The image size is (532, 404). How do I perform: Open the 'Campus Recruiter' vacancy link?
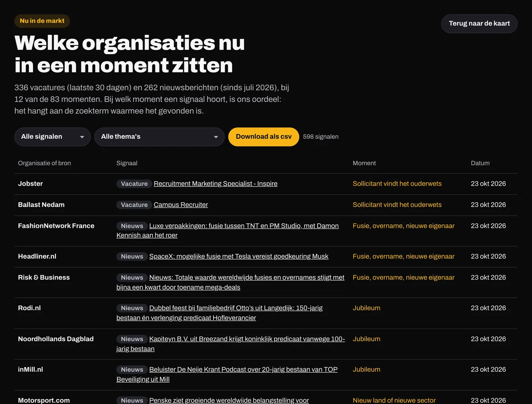point(181,205)
